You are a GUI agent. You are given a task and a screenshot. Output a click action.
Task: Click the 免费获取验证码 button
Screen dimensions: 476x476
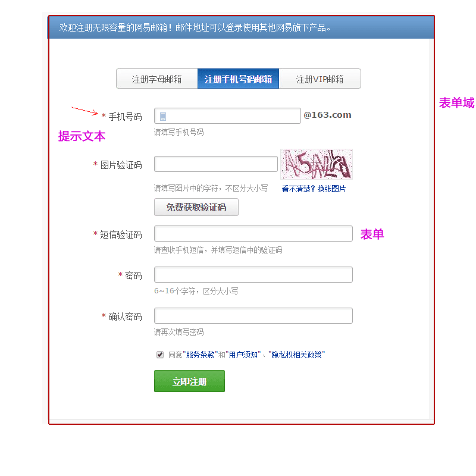pos(196,207)
